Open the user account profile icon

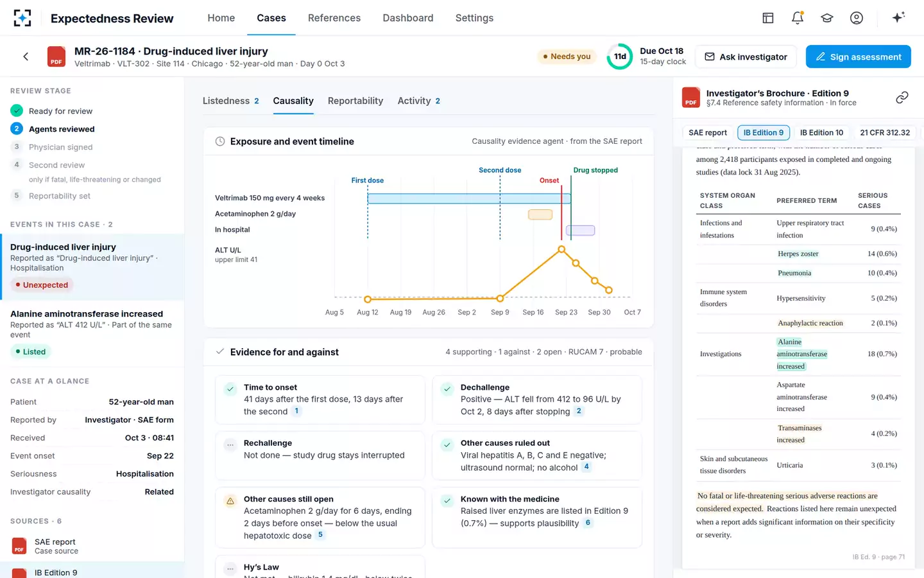857,18
